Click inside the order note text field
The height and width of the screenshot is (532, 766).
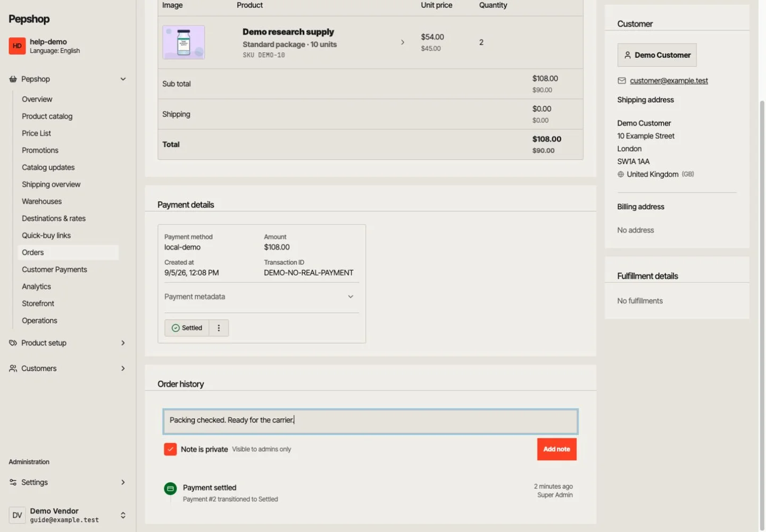370,421
